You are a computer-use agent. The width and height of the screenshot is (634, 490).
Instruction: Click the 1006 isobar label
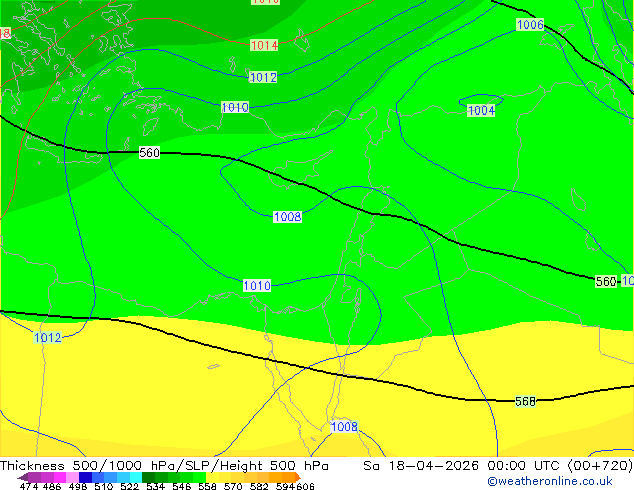[x=530, y=25]
